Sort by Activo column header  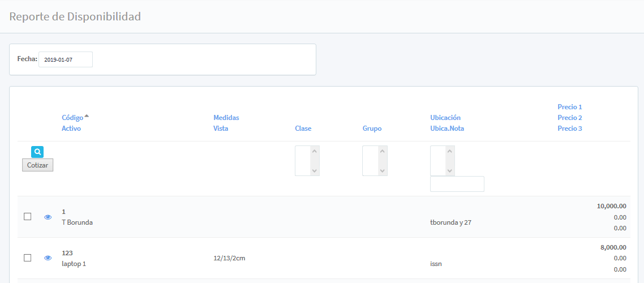pos(71,128)
